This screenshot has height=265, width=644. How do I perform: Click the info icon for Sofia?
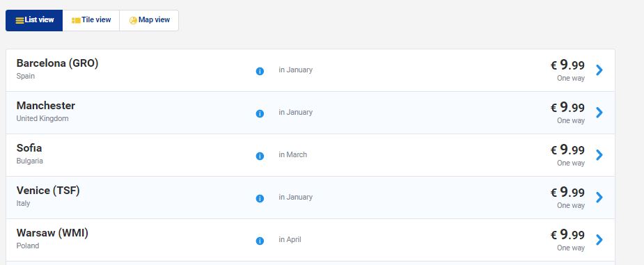point(260,156)
